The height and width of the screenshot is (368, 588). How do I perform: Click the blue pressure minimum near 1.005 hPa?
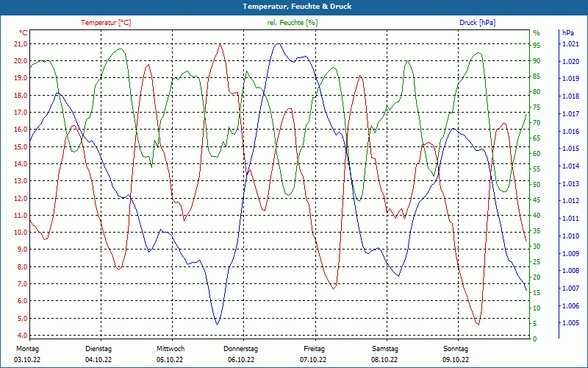pos(217,325)
